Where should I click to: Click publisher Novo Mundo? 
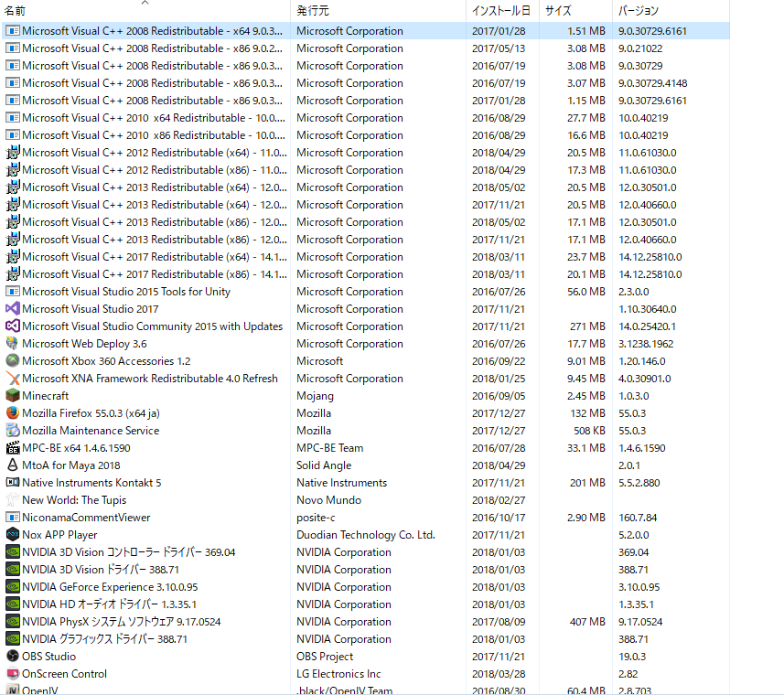coord(329,499)
